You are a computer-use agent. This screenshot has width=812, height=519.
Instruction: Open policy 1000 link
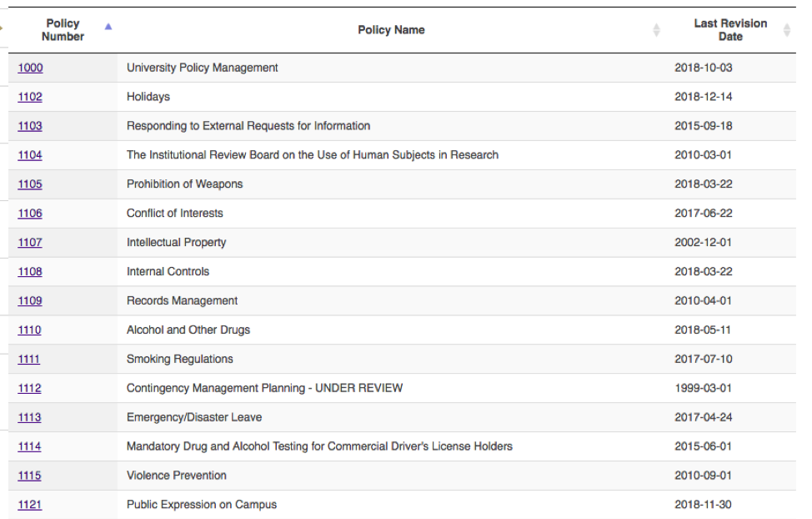(x=31, y=68)
